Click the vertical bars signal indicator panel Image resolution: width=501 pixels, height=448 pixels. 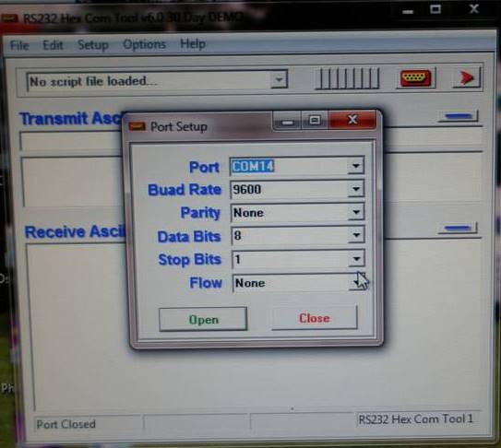[x=347, y=78]
